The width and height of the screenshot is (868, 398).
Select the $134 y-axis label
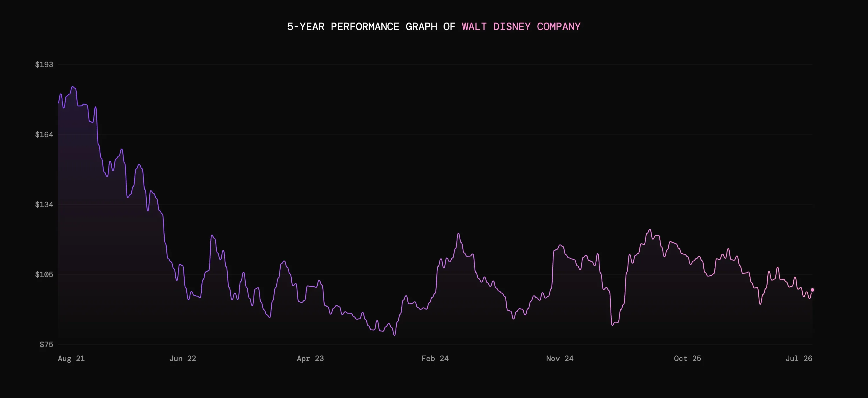[x=44, y=204]
